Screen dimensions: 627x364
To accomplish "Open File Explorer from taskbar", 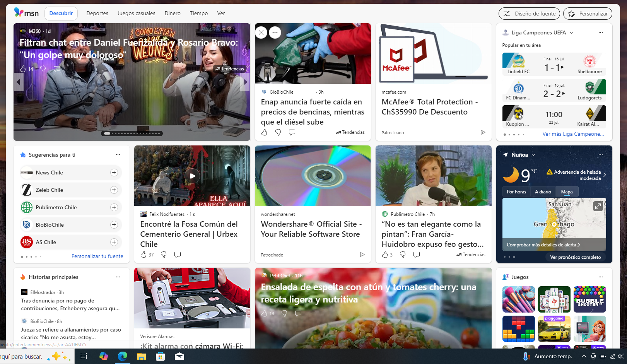I will point(141,356).
